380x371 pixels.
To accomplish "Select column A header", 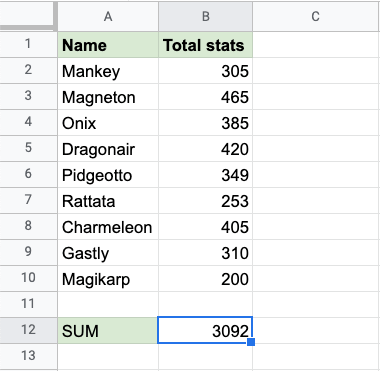I will [108, 16].
